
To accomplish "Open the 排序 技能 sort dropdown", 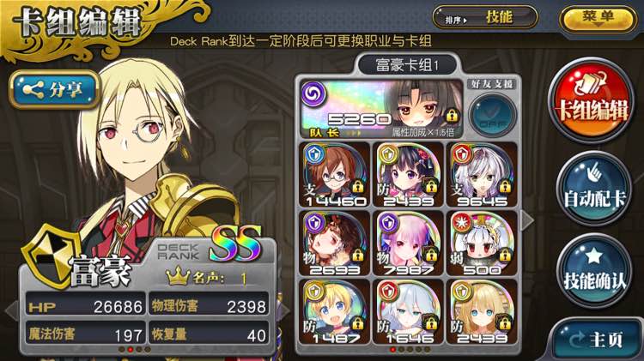I will [485, 18].
